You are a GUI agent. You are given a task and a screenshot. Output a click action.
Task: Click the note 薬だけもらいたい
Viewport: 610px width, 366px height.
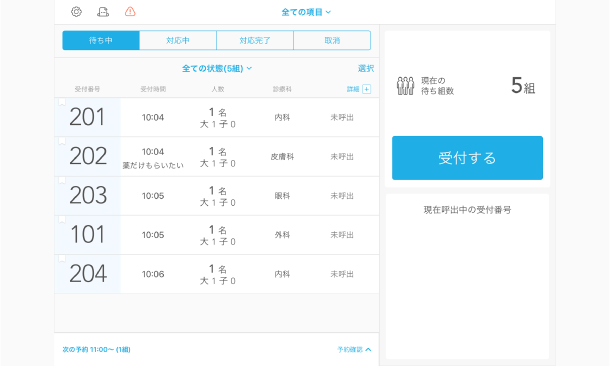coord(153,166)
